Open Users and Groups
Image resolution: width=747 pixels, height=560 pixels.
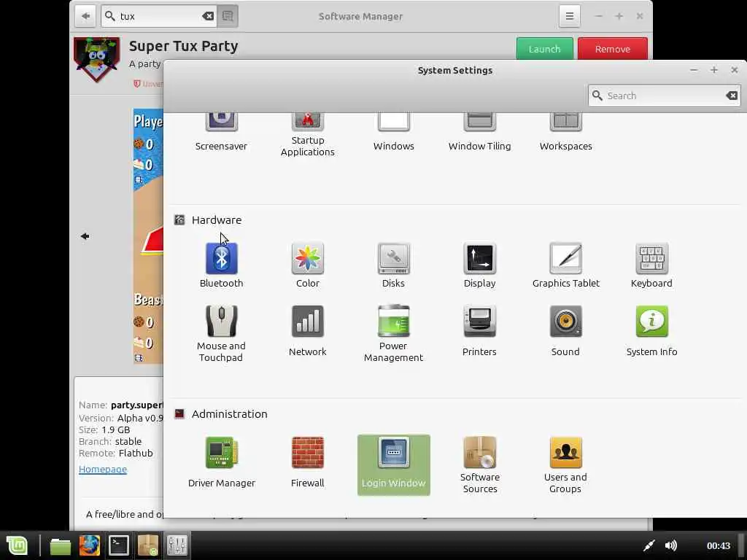(565, 465)
